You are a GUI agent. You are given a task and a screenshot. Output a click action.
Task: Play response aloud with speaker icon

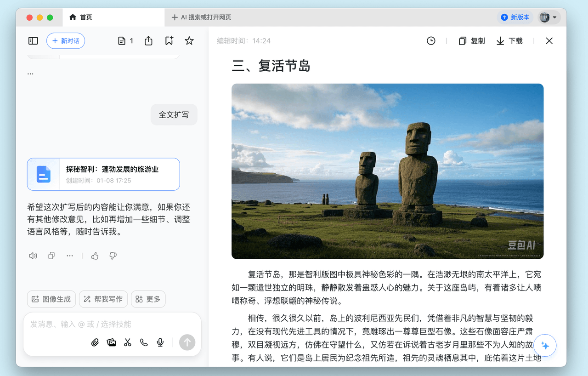click(33, 256)
